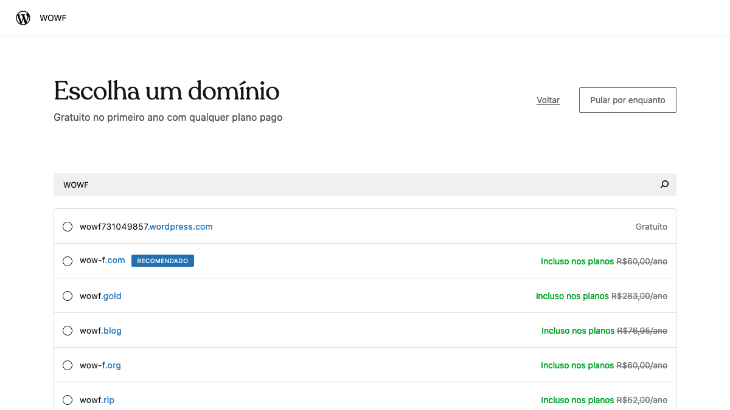Select the wowf731049857.wordpress.com radio button
Image resolution: width=730 pixels, height=410 pixels.
[68, 227]
